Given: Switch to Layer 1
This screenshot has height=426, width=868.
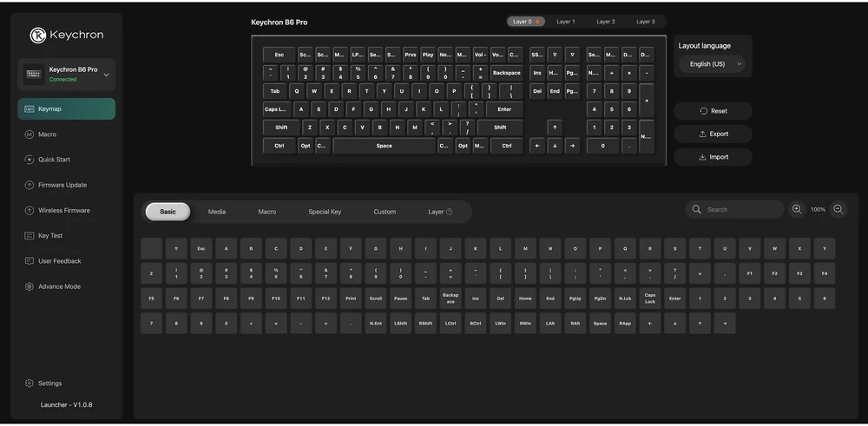Looking at the screenshot, I should point(566,22).
